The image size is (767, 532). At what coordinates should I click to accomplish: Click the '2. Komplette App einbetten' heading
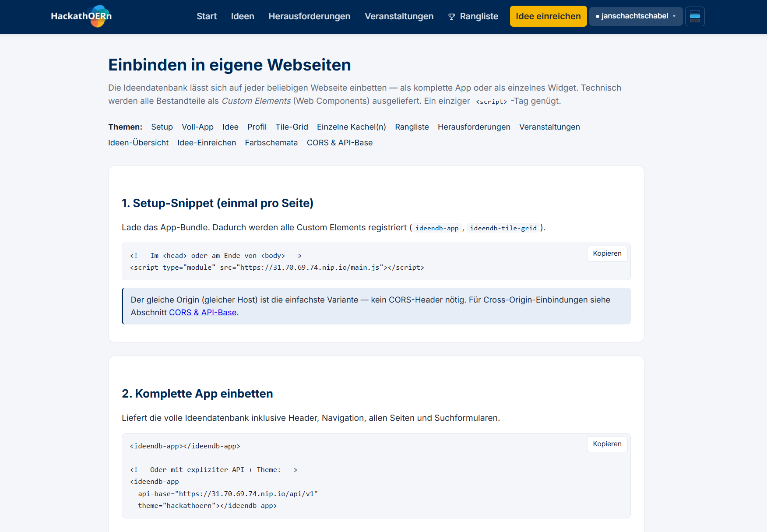pyautogui.click(x=197, y=394)
